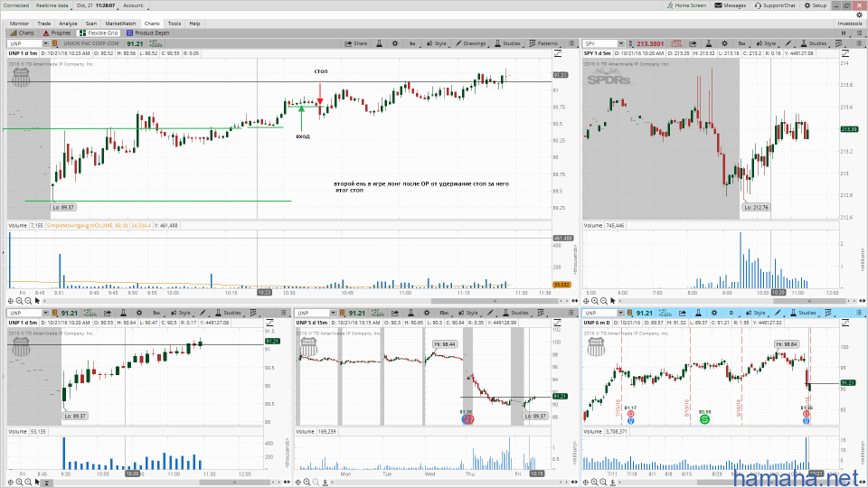Click the zoom-in magnifier under the SPY chart
This screenshot has height=488, width=868.
[595, 301]
